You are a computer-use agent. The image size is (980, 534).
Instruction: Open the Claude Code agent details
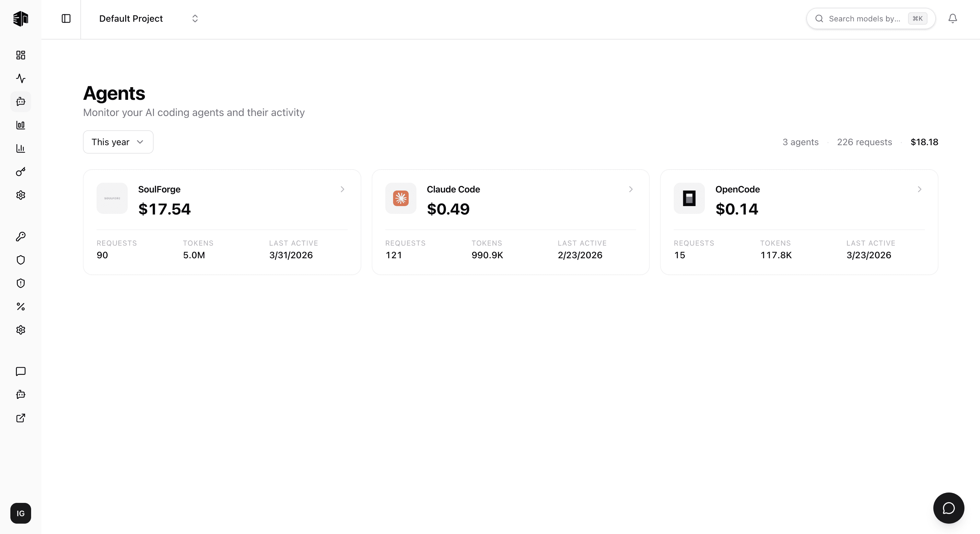coord(630,190)
